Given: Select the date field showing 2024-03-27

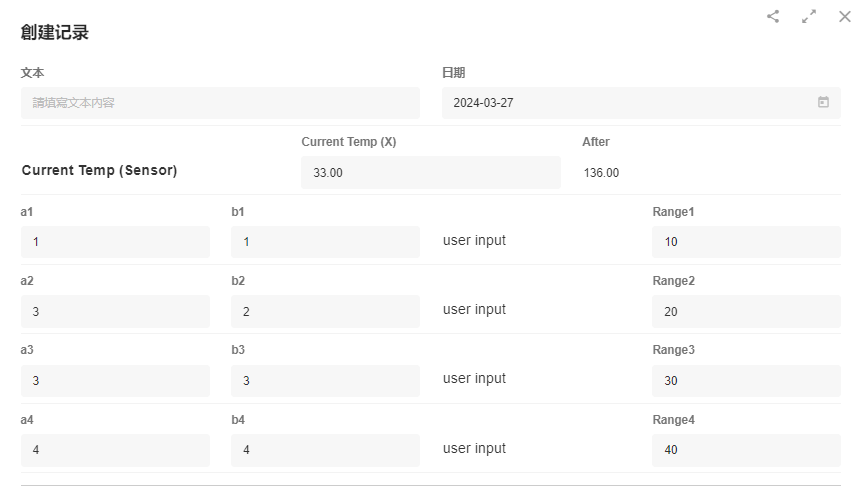Looking at the screenshot, I should [x=630, y=103].
